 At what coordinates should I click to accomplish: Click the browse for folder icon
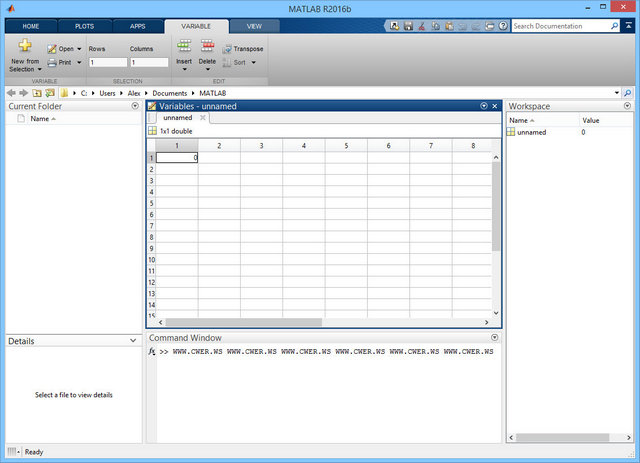[x=49, y=92]
